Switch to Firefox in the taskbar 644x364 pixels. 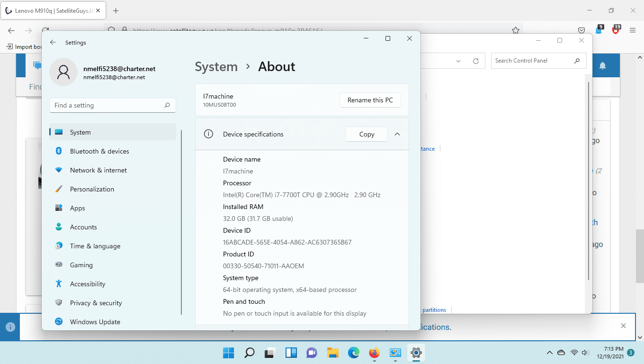(374, 353)
